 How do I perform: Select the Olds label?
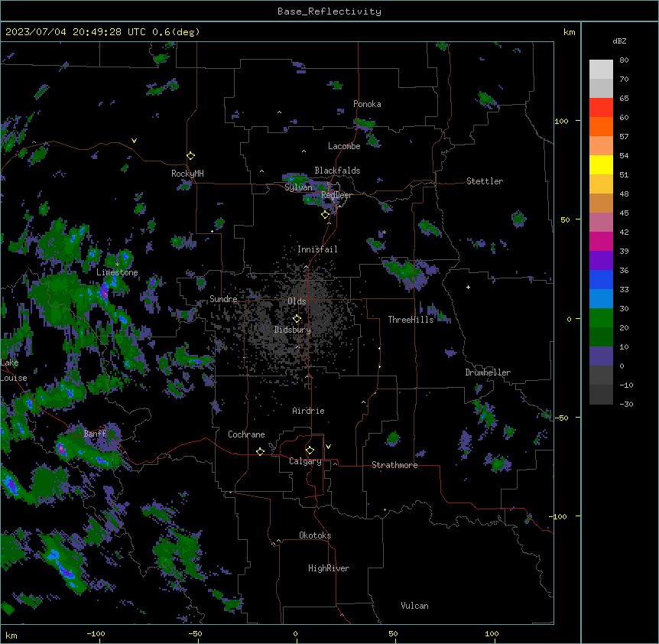297,301
